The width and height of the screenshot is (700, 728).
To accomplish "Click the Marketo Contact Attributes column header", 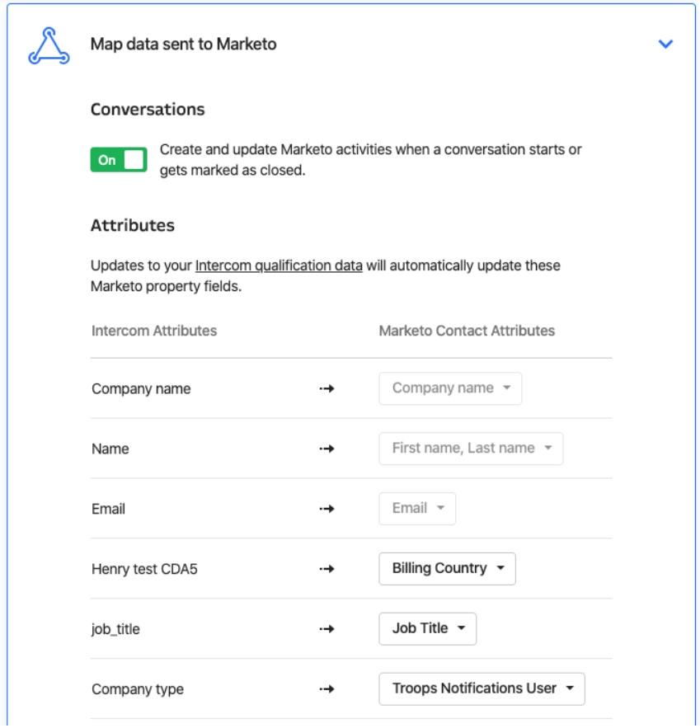I will pyautogui.click(x=467, y=331).
